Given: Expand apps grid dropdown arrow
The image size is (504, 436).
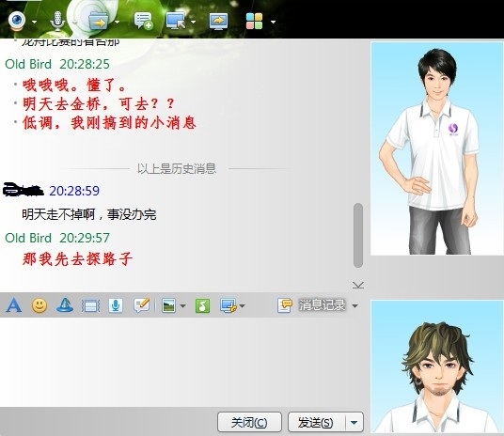Looking at the screenshot, I should (x=274, y=23).
